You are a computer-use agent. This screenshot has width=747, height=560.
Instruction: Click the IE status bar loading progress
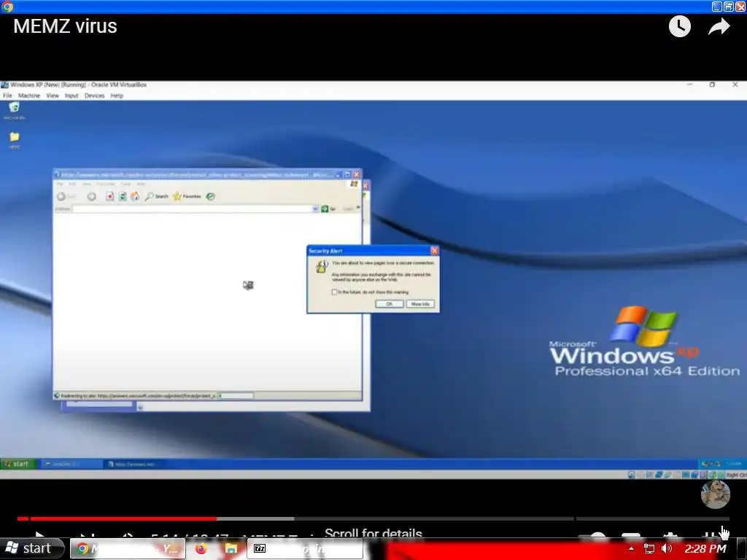pyautogui.click(x=236, y=396)
